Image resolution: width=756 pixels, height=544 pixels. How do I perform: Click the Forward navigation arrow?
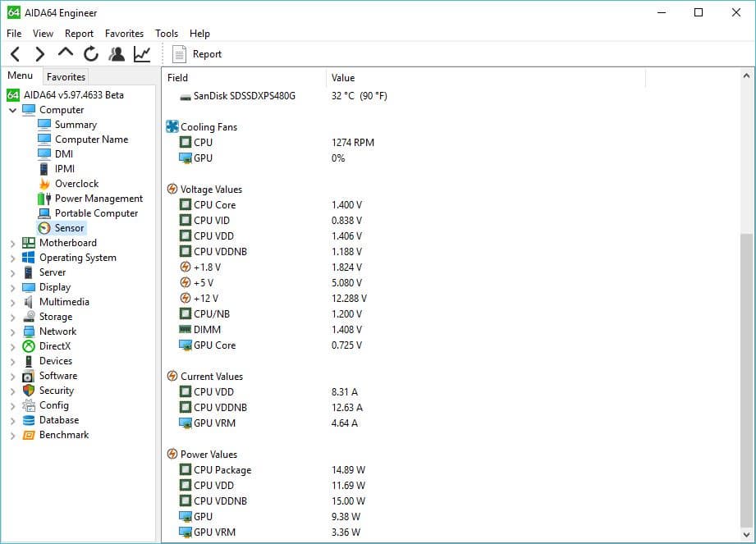40,54
